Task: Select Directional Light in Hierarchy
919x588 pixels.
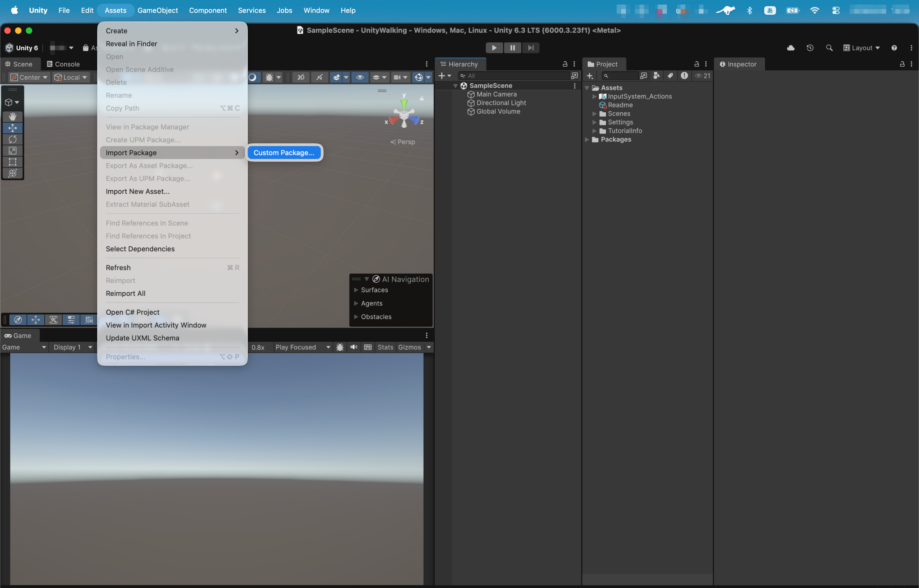Action: [501, 103]
